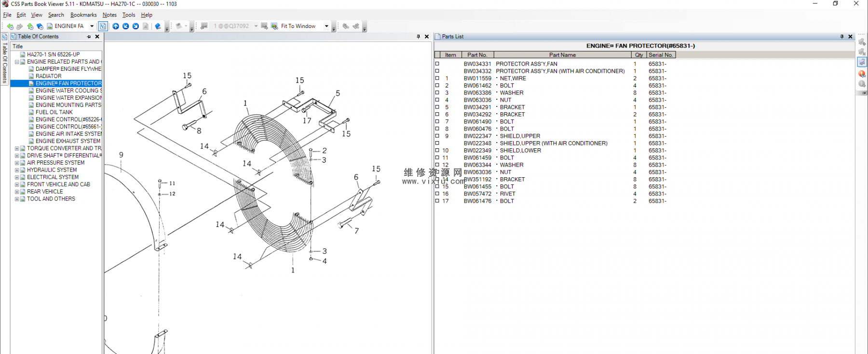Viewport: 868px width, 354px height.
Task: Expand TOOL AND OTHERS tree node
Action: tap(17, 199)
